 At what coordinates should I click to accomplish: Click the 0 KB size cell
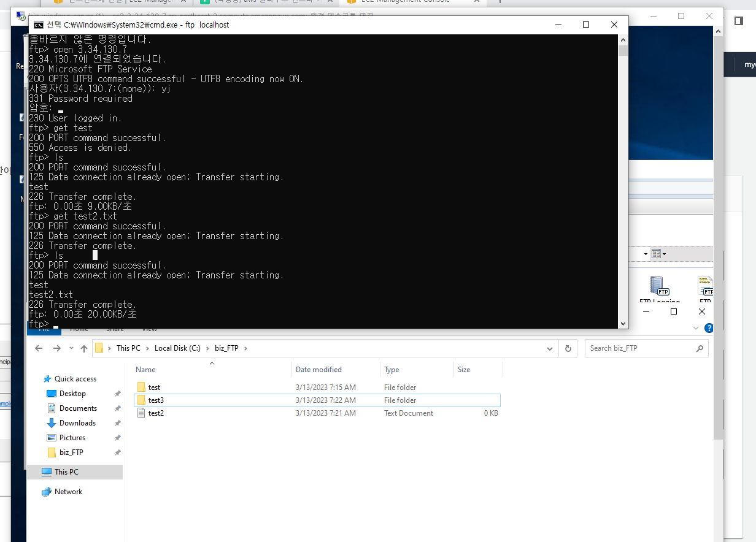tap(491, 413)
